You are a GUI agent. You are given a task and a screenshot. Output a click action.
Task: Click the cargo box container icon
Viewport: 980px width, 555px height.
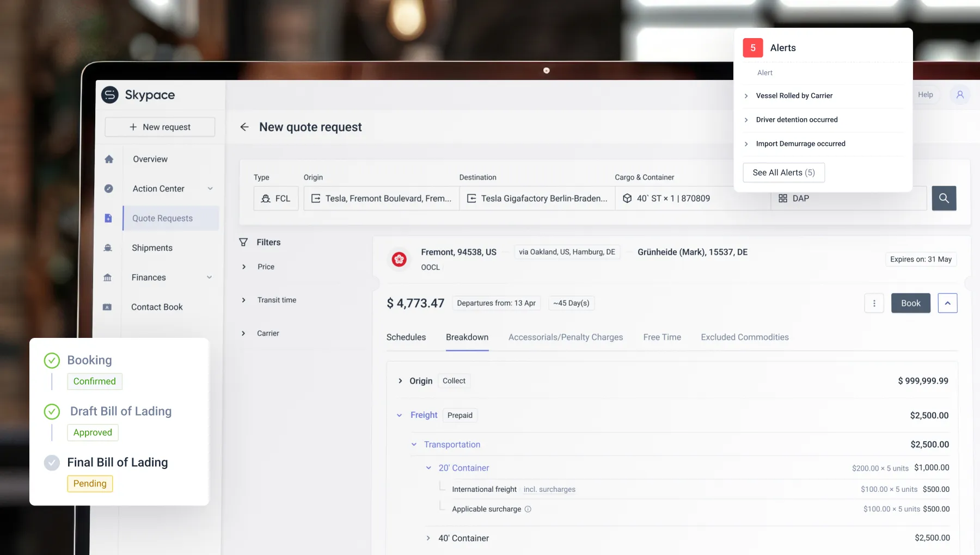coord(627,198)
